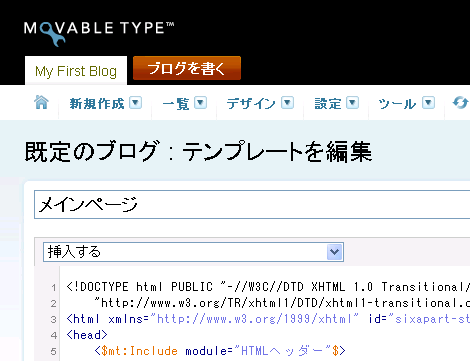Open the 挿入する combo box
The image size is (470, 361).
[x=193, y=252]
